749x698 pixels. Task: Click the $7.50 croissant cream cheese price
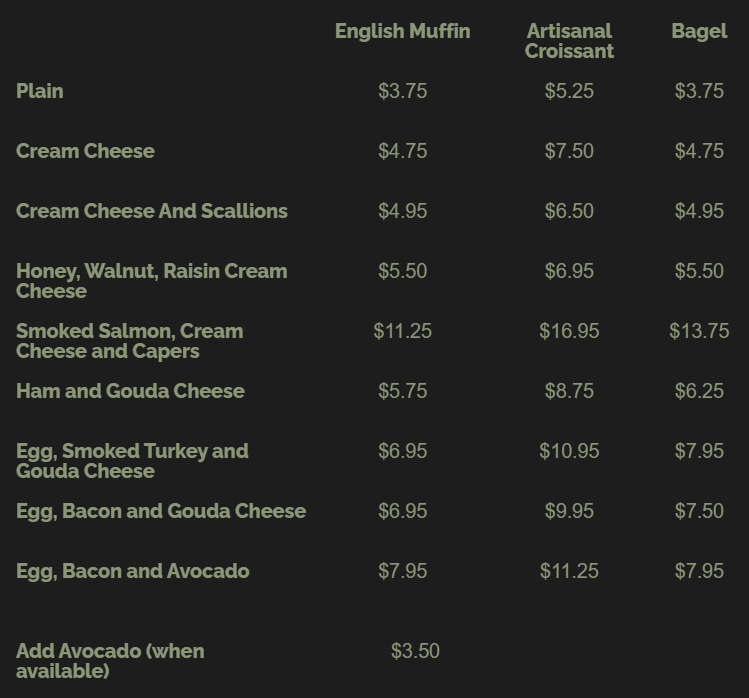click(569, 151)
